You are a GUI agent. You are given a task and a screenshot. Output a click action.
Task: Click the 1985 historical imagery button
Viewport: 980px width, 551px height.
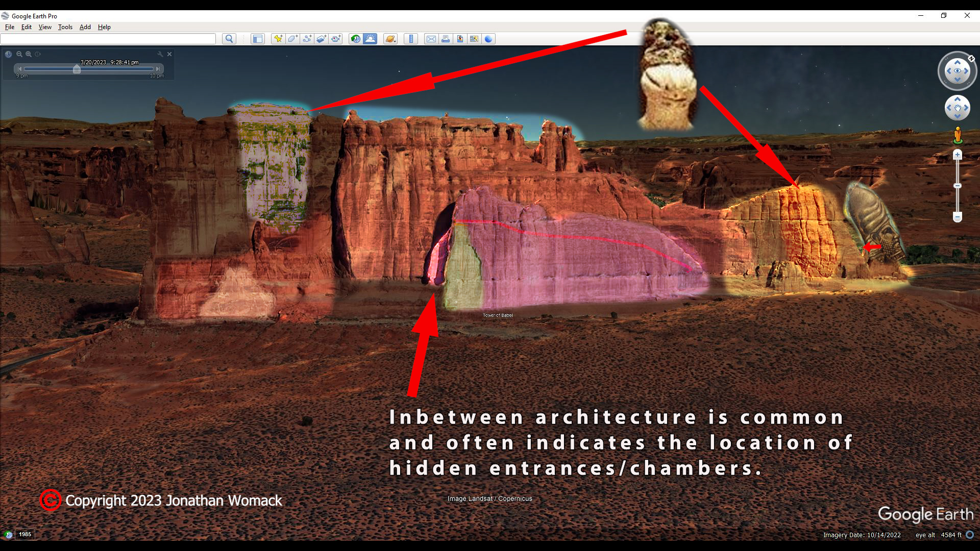click(25, 534)
